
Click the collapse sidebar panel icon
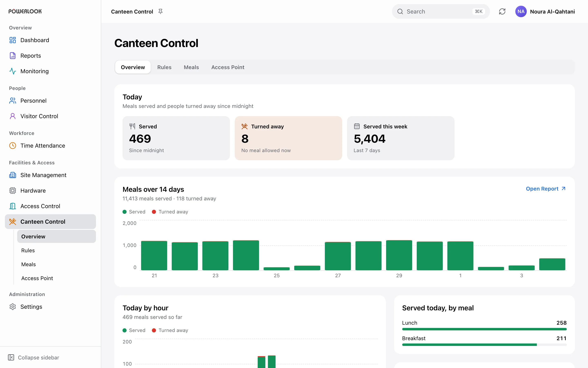(x=11, y=358)
